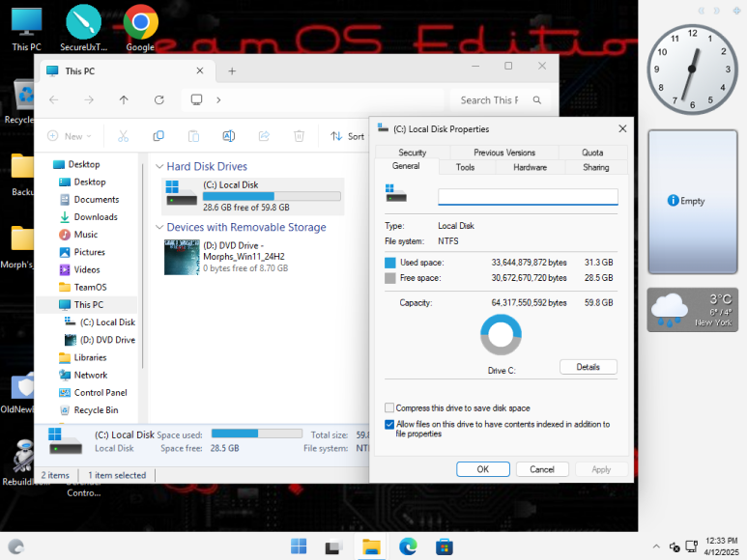
Task: Click the address bar chevron arrow
Action: [218, 99]
